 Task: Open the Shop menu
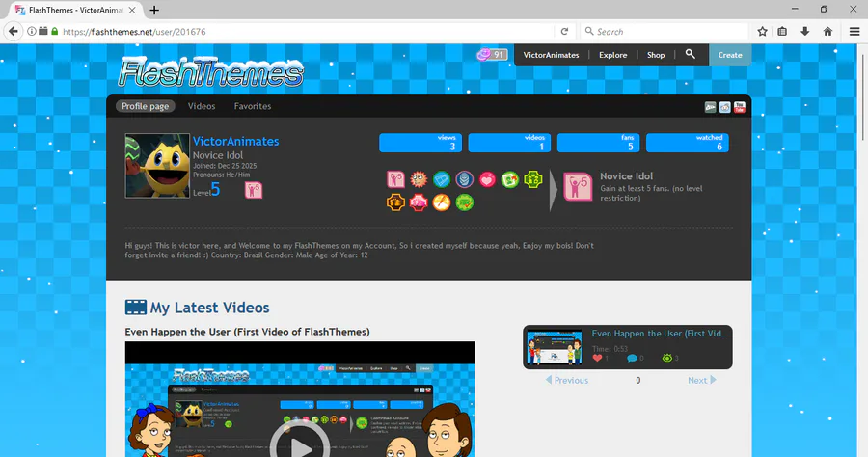pos(656,55)
